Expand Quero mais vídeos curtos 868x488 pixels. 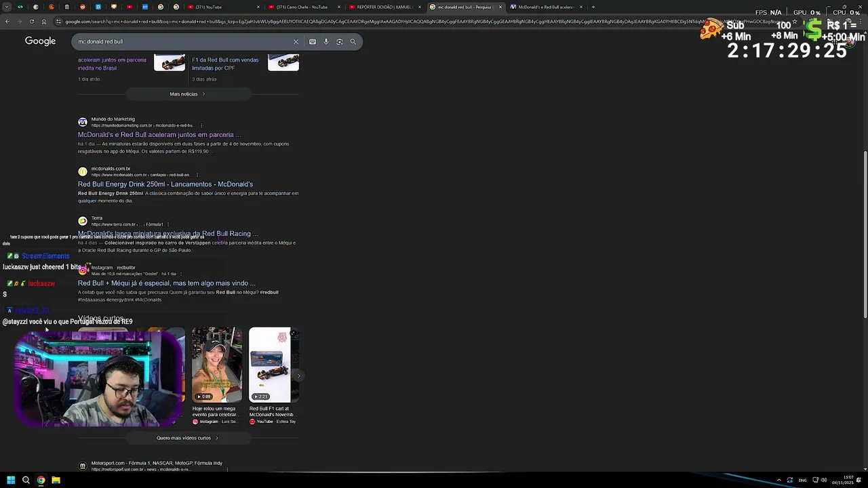pos(188,438)
